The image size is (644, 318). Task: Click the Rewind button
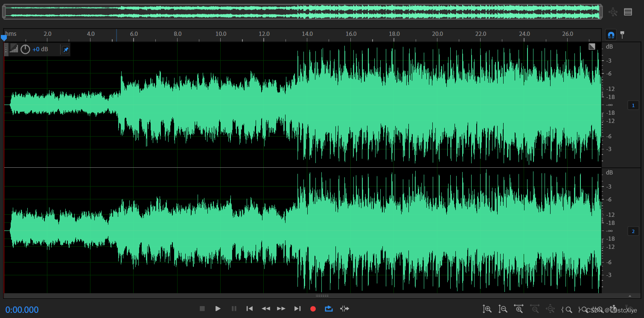[x=266, y=309]
